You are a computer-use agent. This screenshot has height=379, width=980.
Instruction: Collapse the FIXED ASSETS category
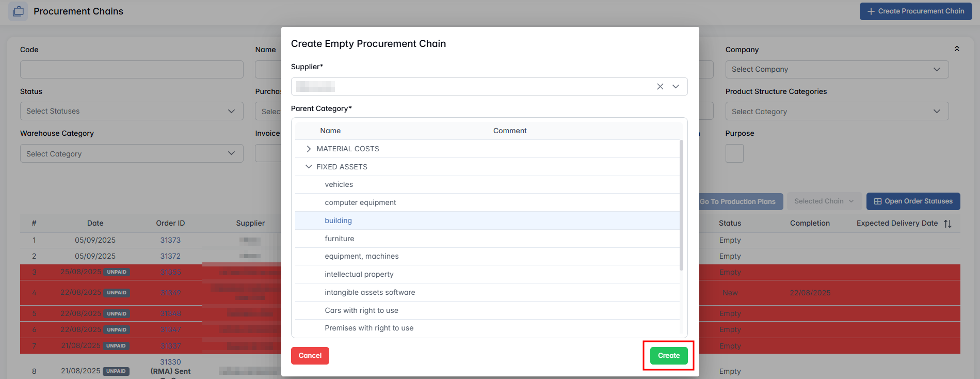point(309,167)
